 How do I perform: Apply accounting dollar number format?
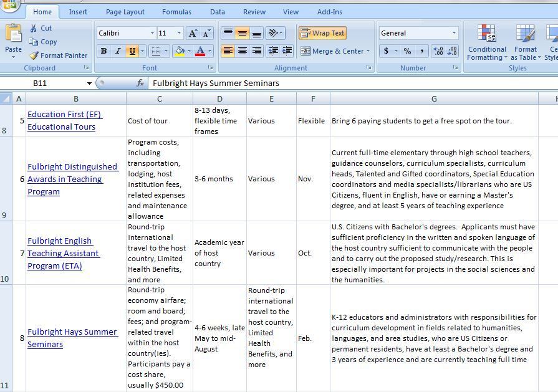point(386,51)
